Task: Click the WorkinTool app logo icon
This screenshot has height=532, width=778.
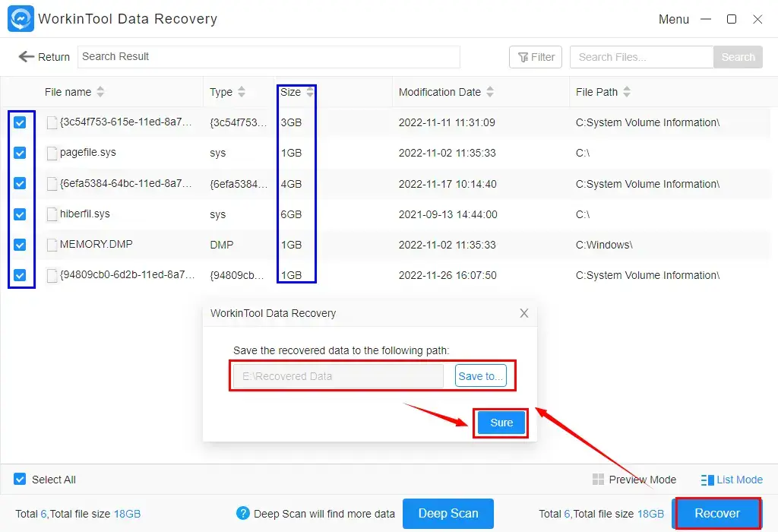Action: pyautogui.click(x=21, y=19)
